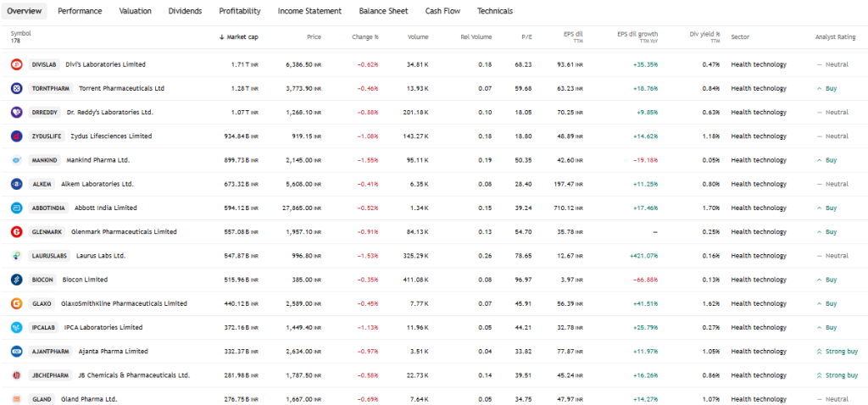
Task: Click the Abbott India logo icon
Action: coord(17,208)
